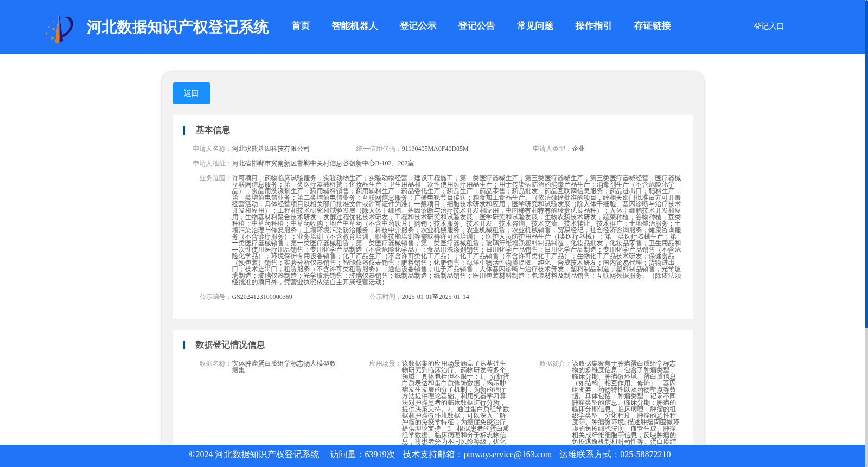This screenshot has height=467, width=868.
Task: Open the 常见问题 menu item
Action: (x=535, y=26)
